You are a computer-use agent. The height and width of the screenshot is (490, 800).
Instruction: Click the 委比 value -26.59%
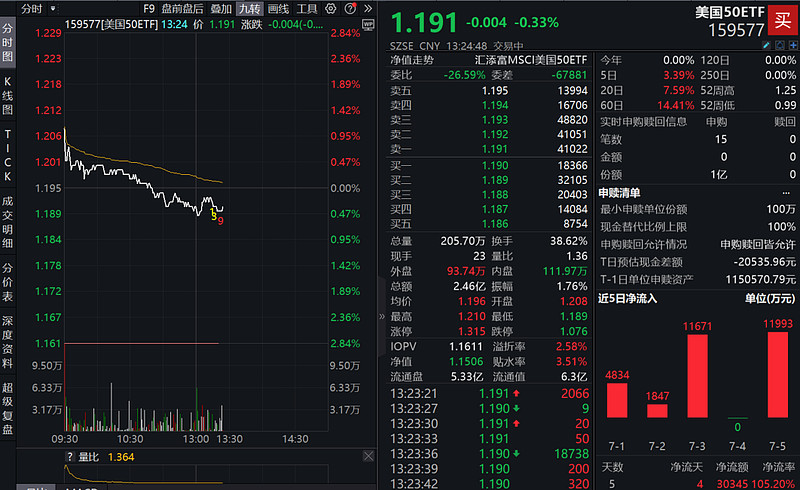coord(464,75)
